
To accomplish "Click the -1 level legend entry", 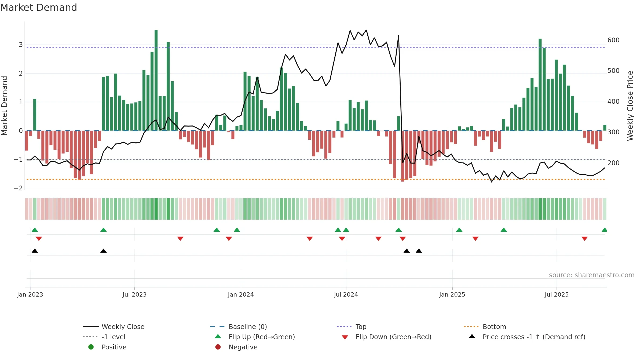I will point(104,337).
